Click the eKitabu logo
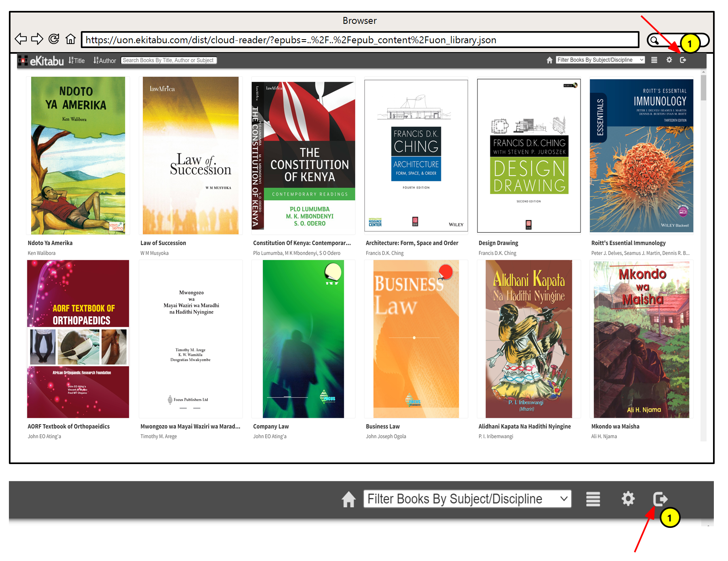The height and width of the screenshot is (561, 728). click(41, 61)
